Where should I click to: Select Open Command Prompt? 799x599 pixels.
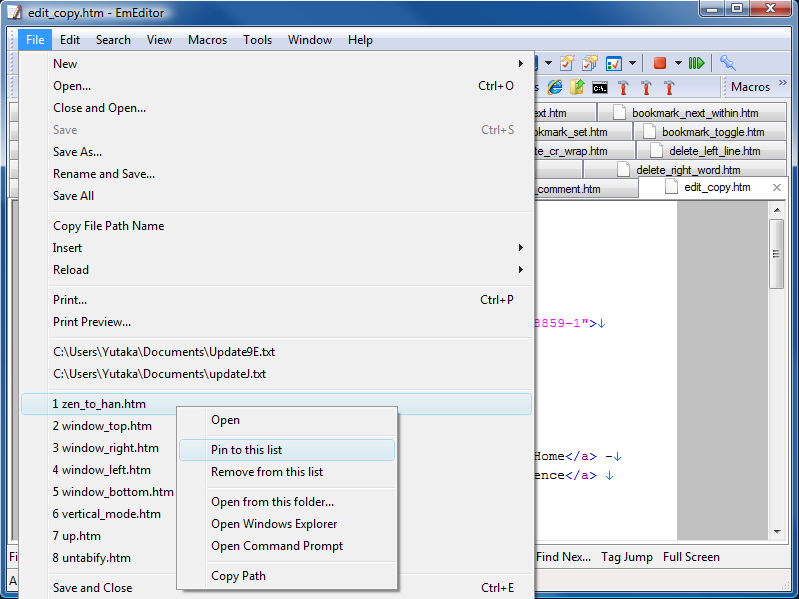(x=287, y=546)
